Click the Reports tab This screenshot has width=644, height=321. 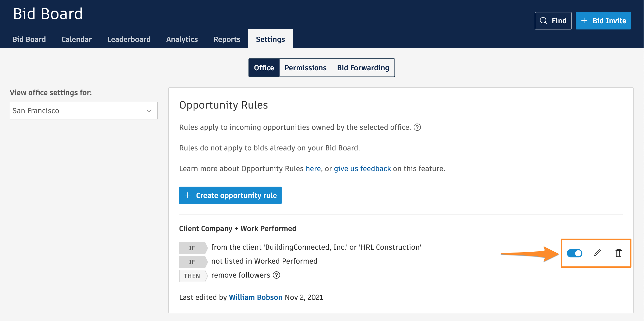[x=227, y=39]
